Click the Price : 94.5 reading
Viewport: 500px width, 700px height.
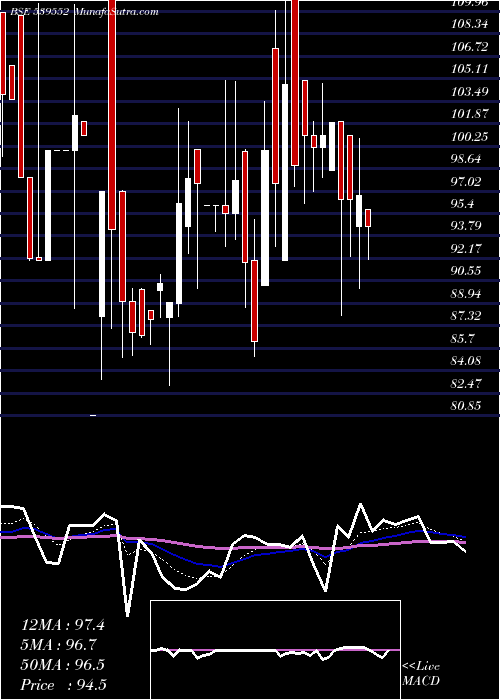(x=64, y=685)
